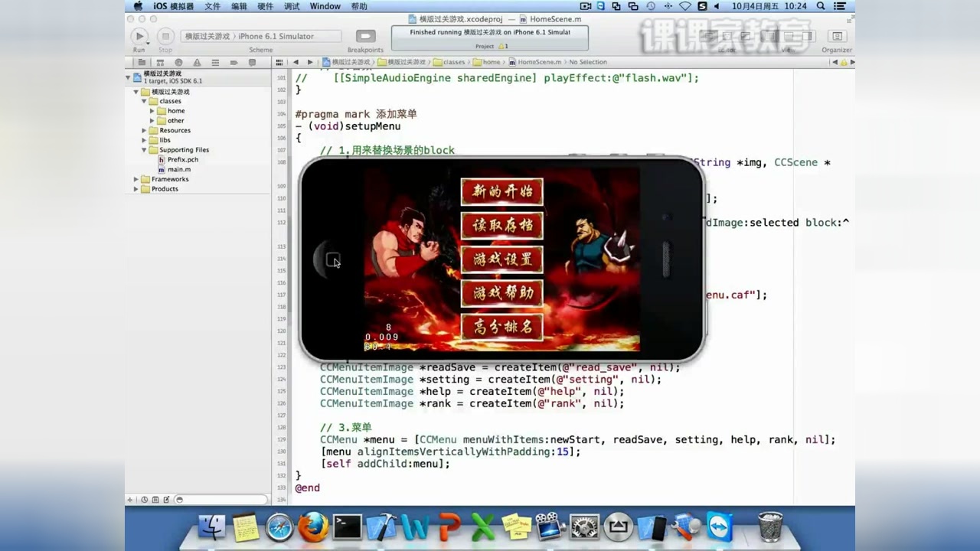Expand the Products folder

[136, 189]
